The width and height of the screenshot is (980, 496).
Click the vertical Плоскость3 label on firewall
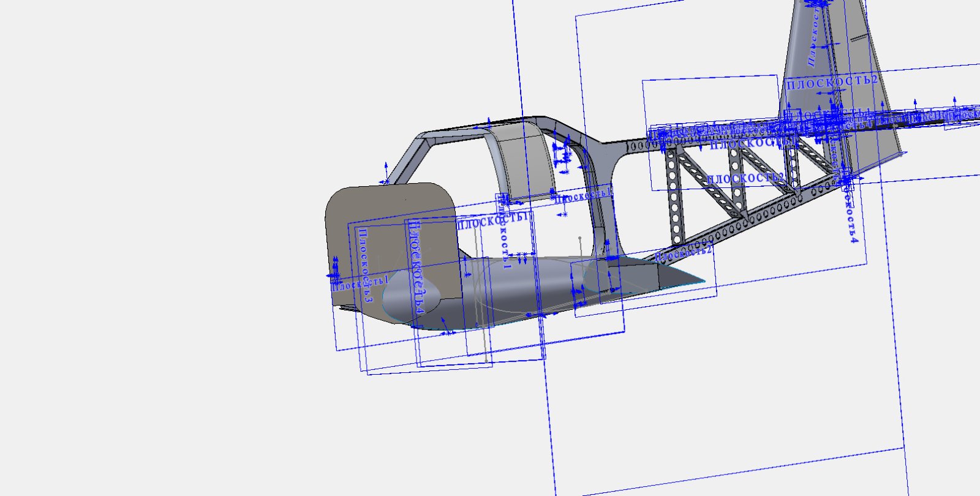364,265
